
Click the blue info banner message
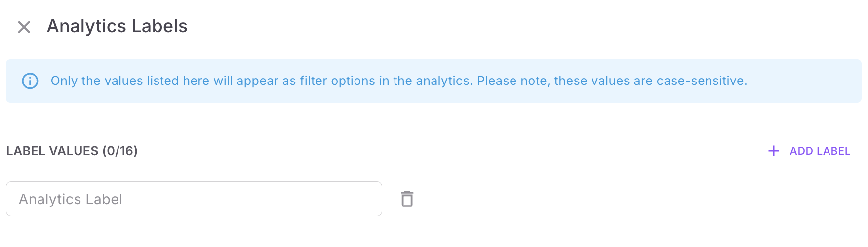[x=399, y=81]
